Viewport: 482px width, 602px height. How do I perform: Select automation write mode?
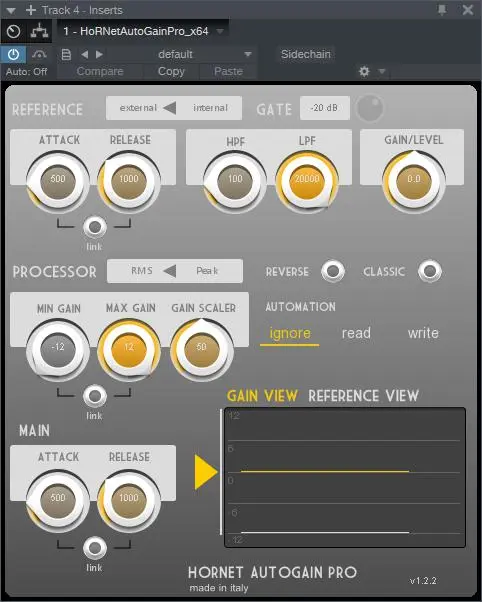point(423,333)
